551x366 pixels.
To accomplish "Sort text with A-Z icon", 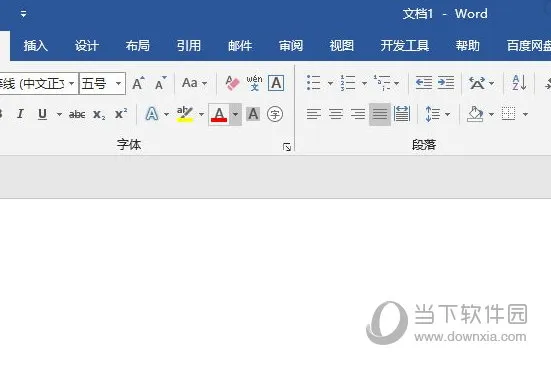I will pyautogui.click(x=519, y=83).
